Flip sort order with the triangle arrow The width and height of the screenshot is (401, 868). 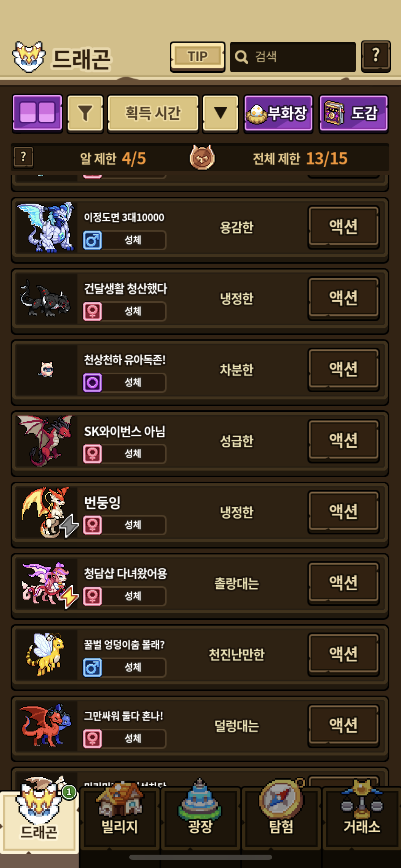[x=220, y=113]
